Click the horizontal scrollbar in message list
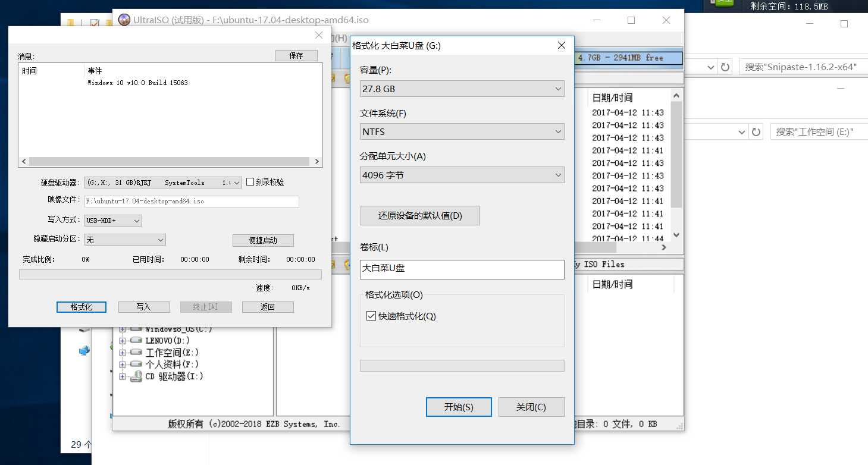The image size is (868, 465). coord(170,161)
